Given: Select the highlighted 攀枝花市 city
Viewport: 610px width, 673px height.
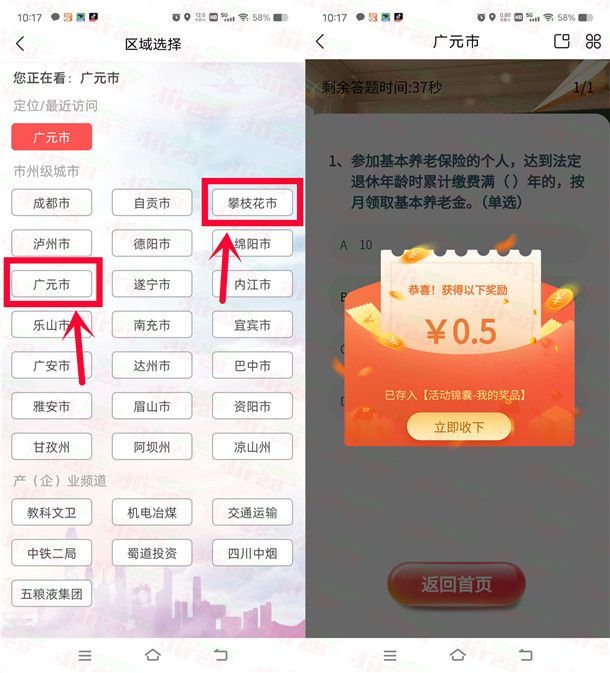Looking at the screenshot, I should (252, 203).
